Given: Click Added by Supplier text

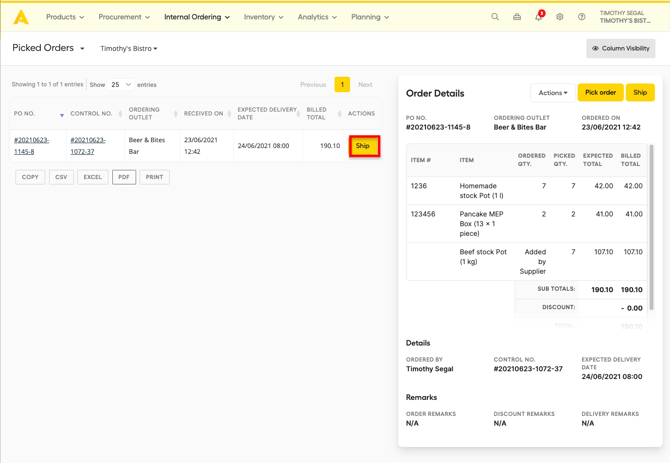Looking at the screenshot, I should click(x=533, y=261).
